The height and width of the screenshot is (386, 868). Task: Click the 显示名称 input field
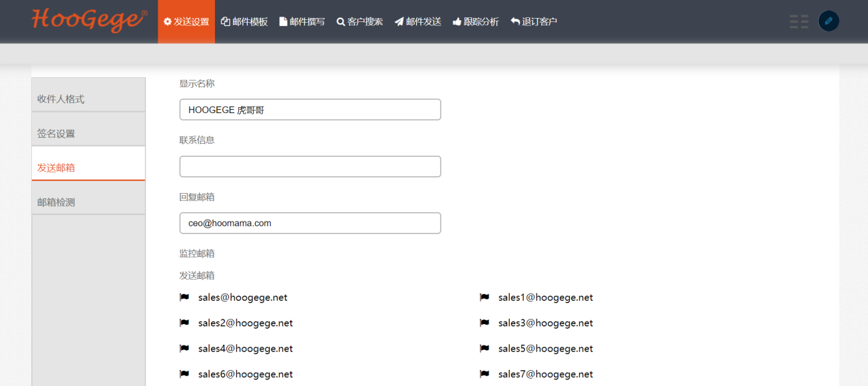310,110
